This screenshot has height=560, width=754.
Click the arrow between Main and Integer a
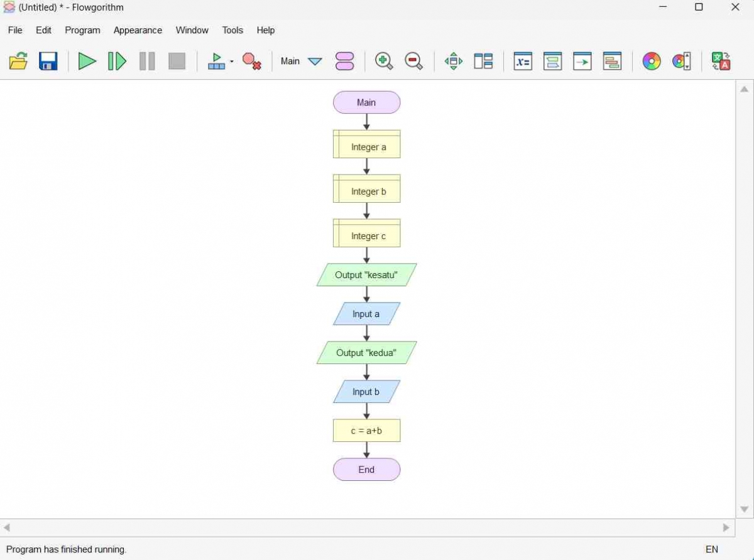pos(366,122)
